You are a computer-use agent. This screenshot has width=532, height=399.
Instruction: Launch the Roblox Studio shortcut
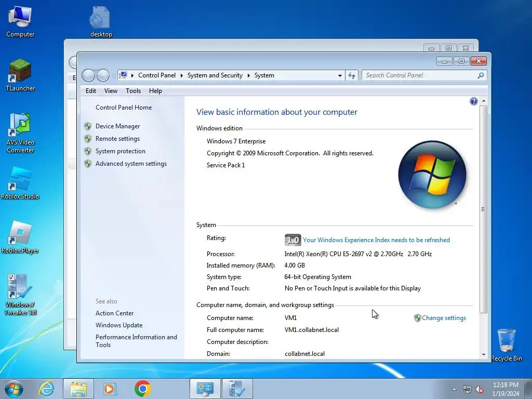click(x=20, y=183)
